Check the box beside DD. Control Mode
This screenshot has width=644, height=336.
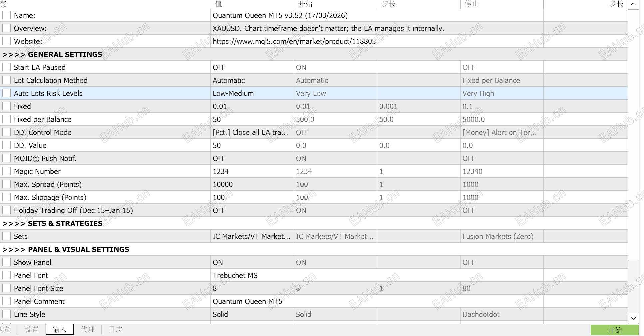pos(6,132)
